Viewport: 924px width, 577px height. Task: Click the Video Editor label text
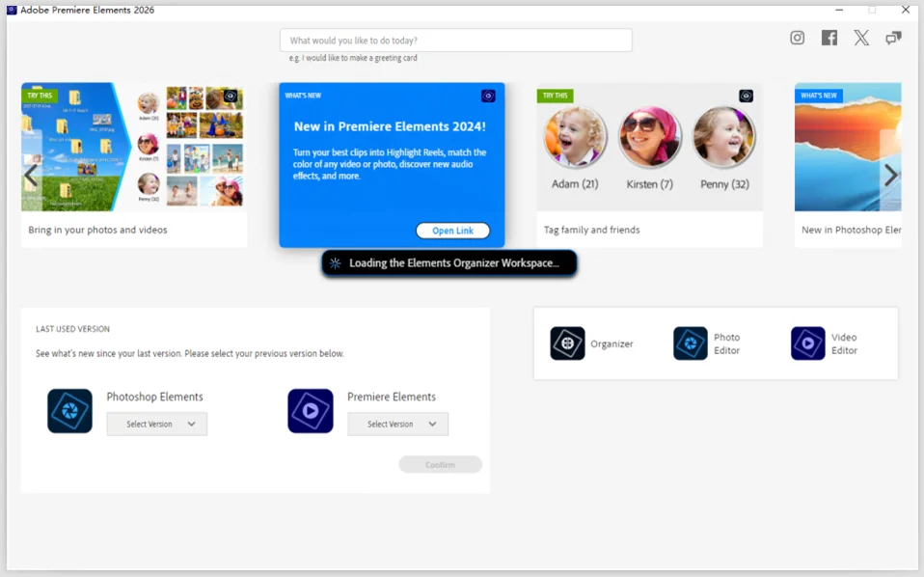[845, 343]
